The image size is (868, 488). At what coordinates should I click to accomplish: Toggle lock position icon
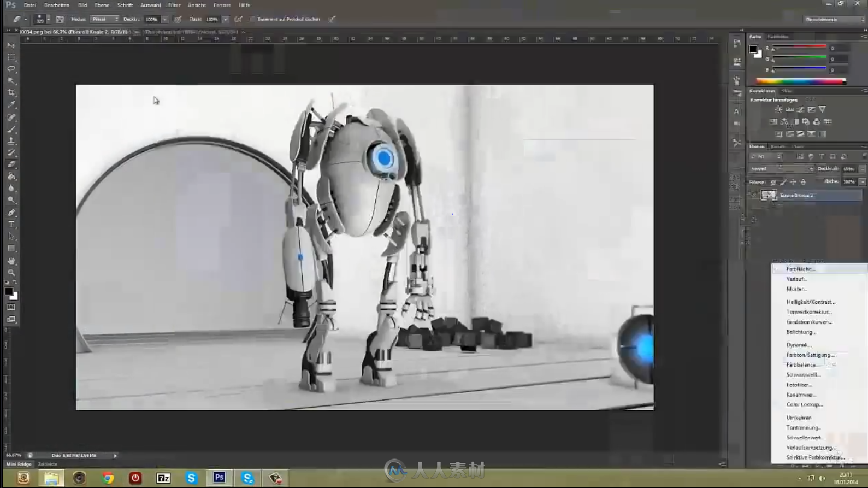pos(793,182)
